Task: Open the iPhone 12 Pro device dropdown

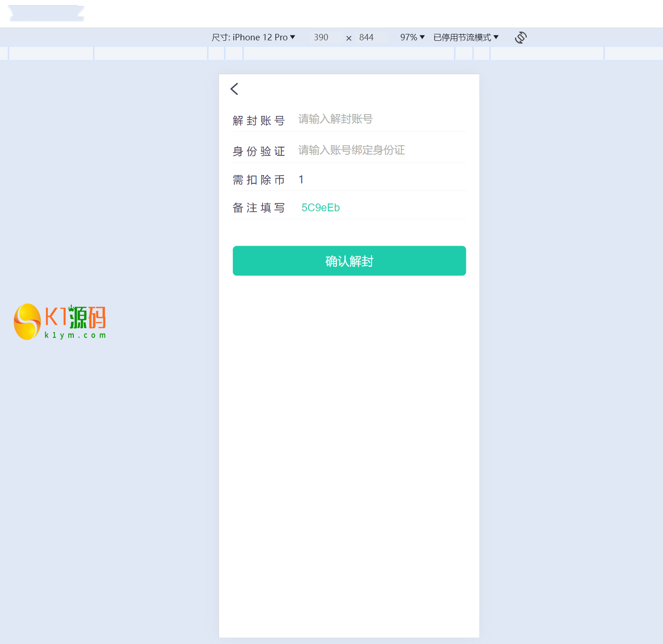Action: (253, 38)
